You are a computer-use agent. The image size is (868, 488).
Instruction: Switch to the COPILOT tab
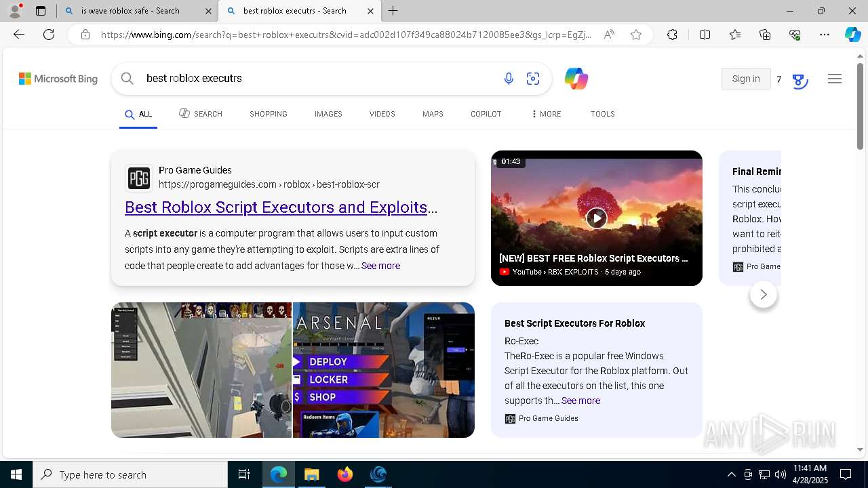click(486, 114)
